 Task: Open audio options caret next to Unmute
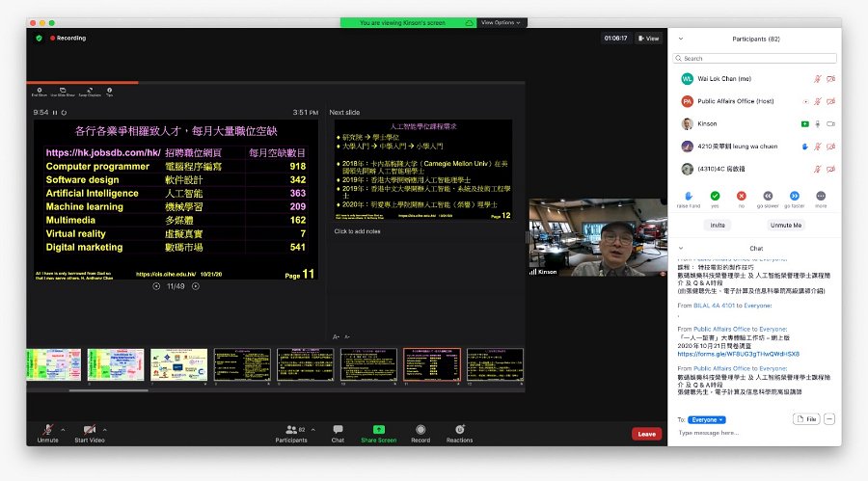pos(63,430)
